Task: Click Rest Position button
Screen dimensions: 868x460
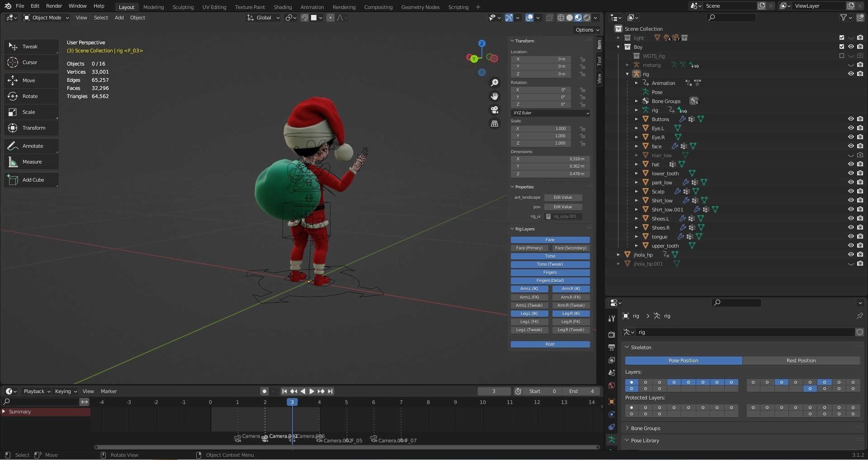Action: click(801, 361)
